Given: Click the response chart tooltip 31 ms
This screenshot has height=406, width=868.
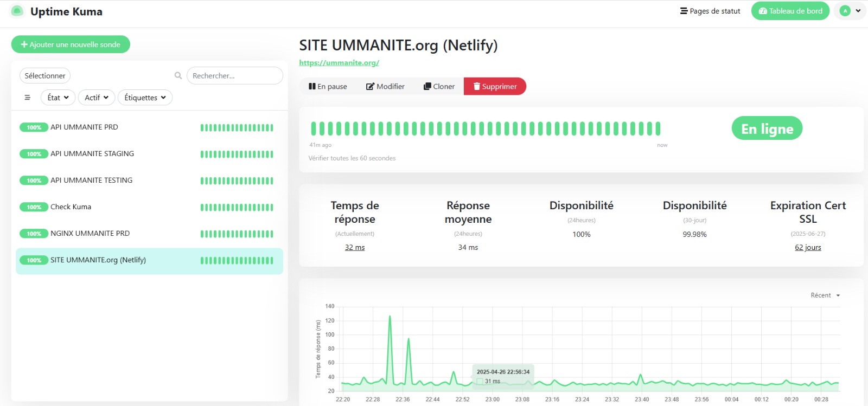Looking at the screenshot, I should pyautogui.click(x=503, y=377).
